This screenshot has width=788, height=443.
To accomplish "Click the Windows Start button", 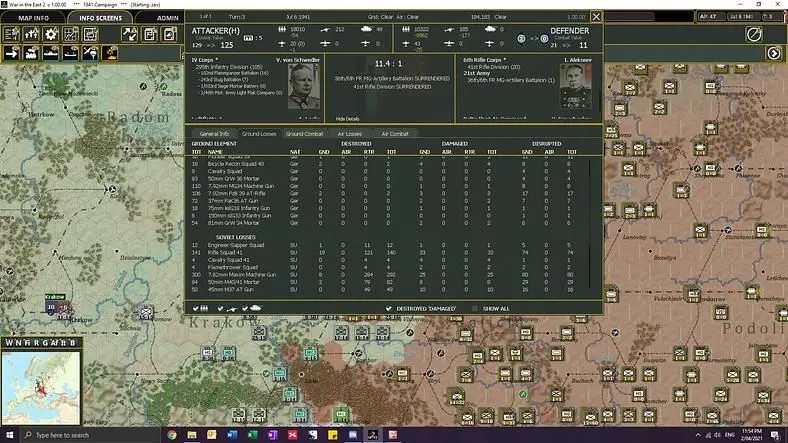I will 10,434.
